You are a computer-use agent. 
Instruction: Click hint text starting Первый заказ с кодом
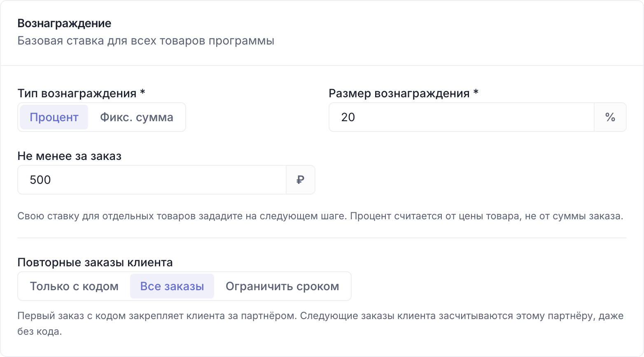(x=320, y=324)
